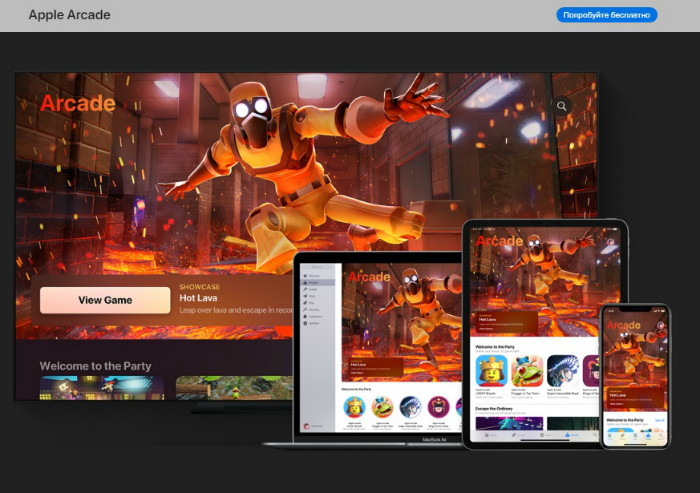Open Hot Lava card on the MacBook screen
The width and height of the screenshot is (700, 493).
[x=375, y=367]
